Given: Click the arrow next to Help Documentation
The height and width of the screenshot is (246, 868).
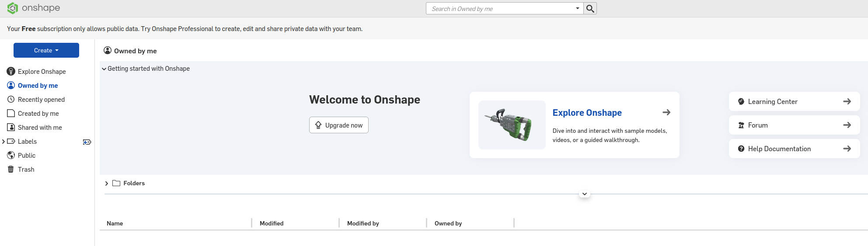Looking at the screenshot, I should [847, 149].
